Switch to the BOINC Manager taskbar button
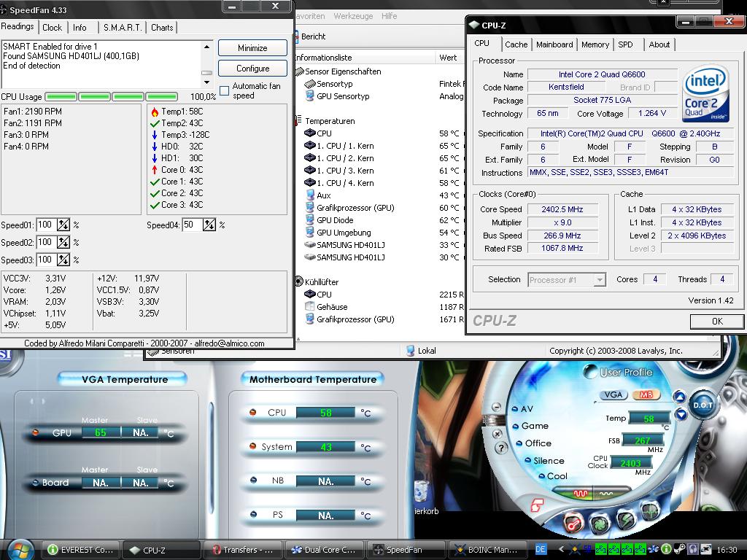This screenshot has width=747, height=560. click(487, 550)
